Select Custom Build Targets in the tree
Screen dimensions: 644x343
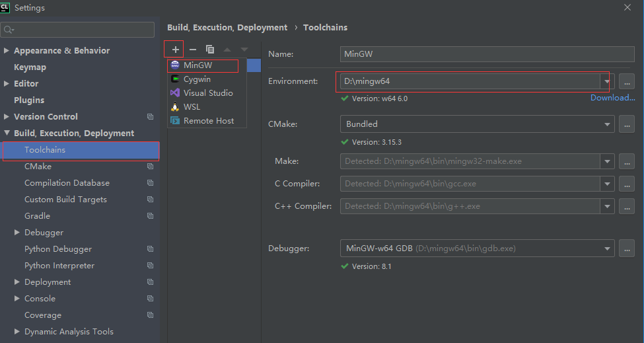(65, 199)
